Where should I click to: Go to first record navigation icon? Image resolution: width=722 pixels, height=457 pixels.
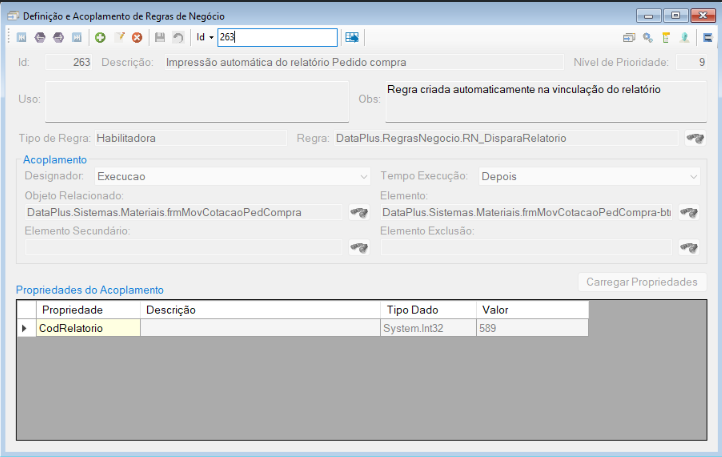[22, 37]
